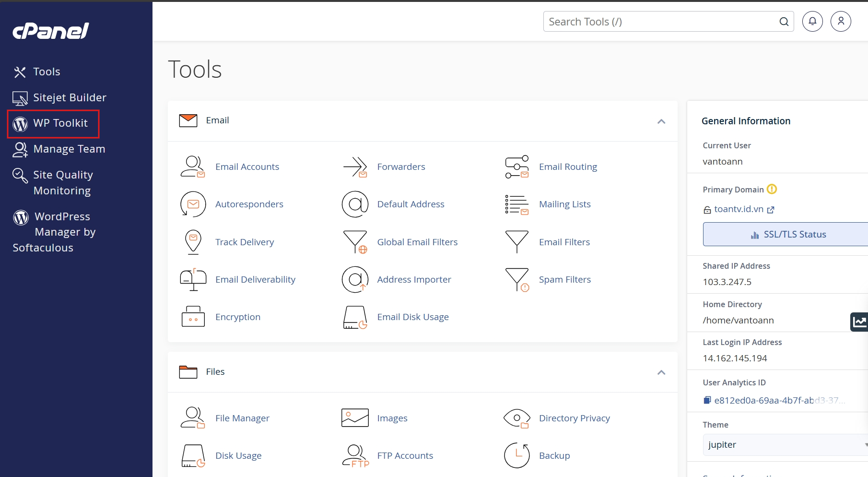Image resolution: width=868 pixels, height=477 pixels.
Task: Open the notifications bell
Action: [x=812, y=22]
